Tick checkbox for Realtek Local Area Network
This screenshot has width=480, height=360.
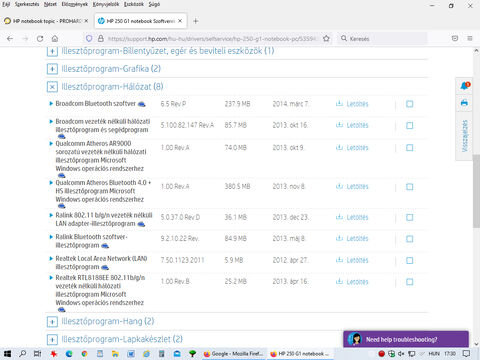[410, 260]
